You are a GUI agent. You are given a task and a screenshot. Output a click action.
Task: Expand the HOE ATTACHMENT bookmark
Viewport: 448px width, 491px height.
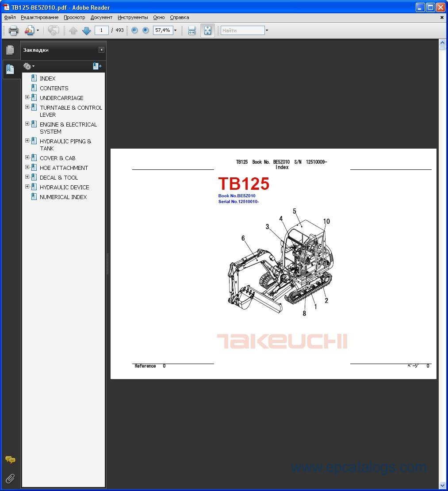point(27,167)
